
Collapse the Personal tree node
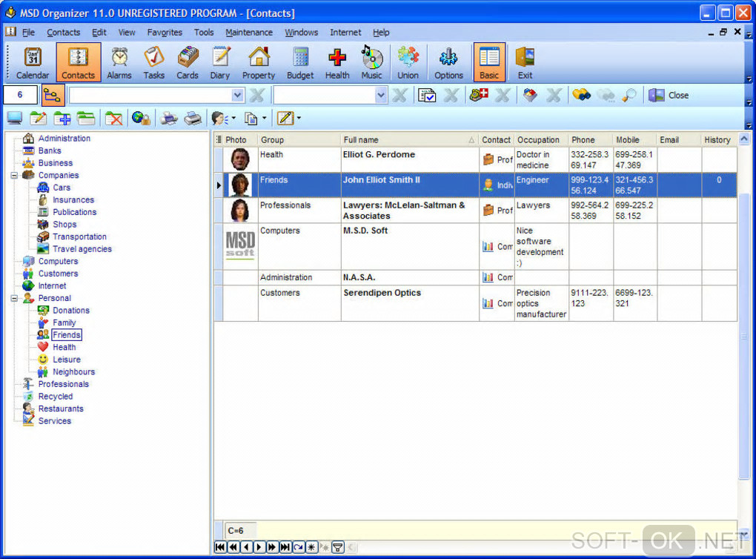pos(15,298)
